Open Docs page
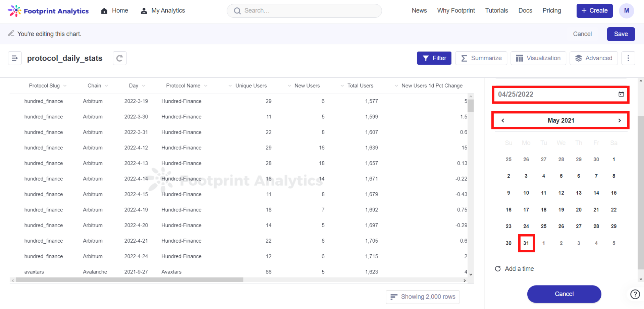644x309 pixels. (x=525, y=11)
